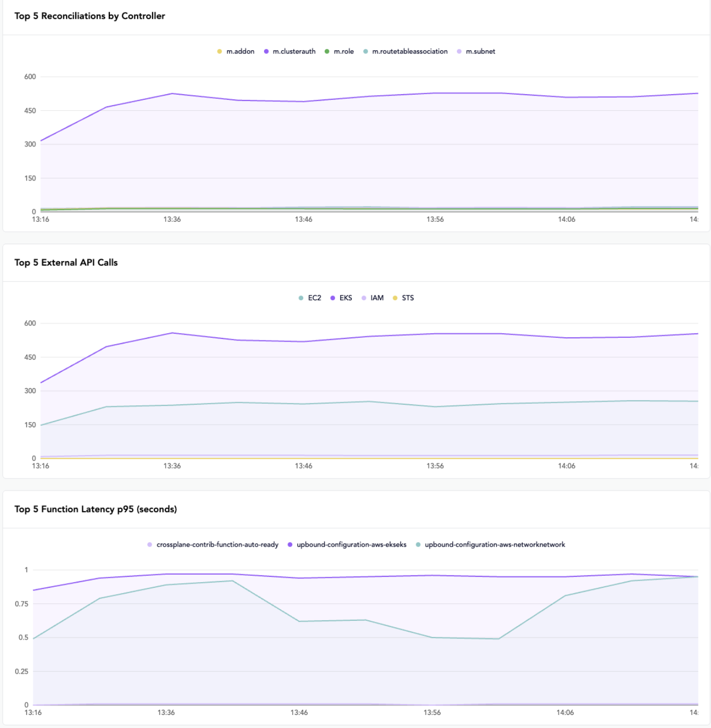Click the 600 y-axis label on API chart

point(31,323)
